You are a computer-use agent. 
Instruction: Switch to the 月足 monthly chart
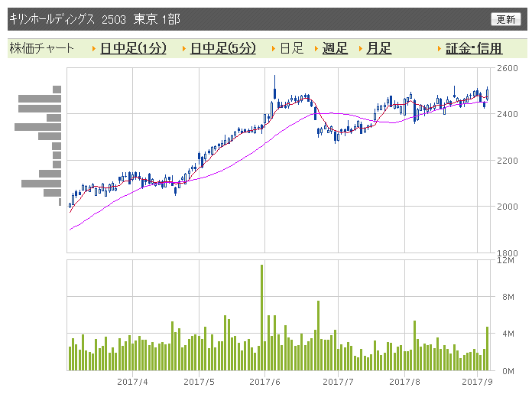click(379, 48)
